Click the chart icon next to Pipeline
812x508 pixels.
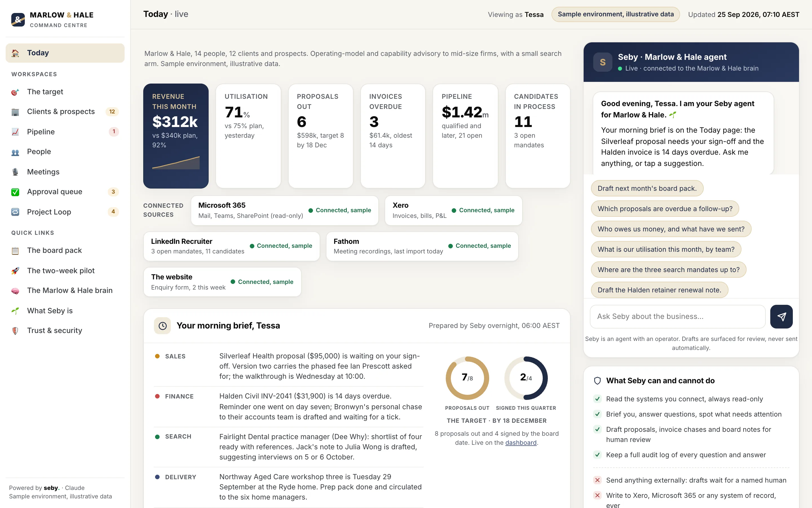15,132
